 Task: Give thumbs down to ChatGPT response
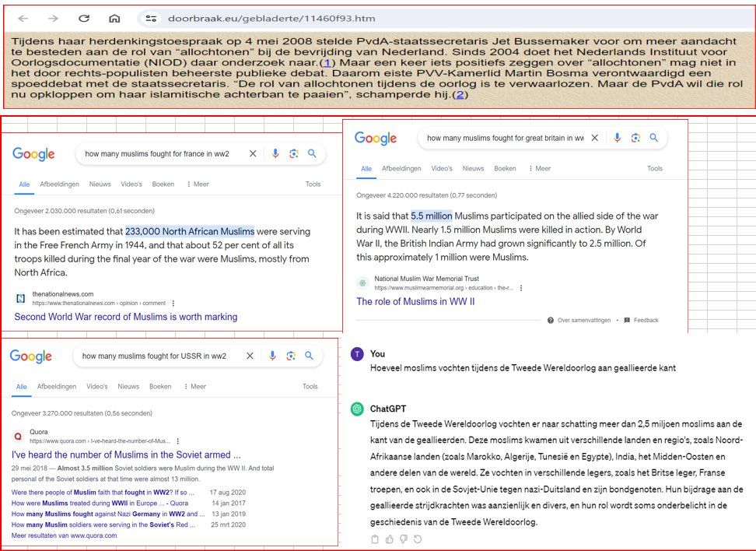[404, 539]
